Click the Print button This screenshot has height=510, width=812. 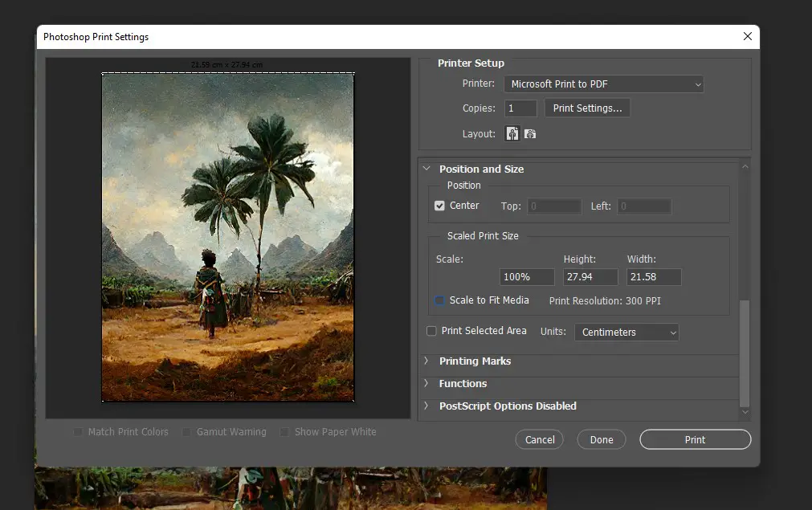(694, 439)
